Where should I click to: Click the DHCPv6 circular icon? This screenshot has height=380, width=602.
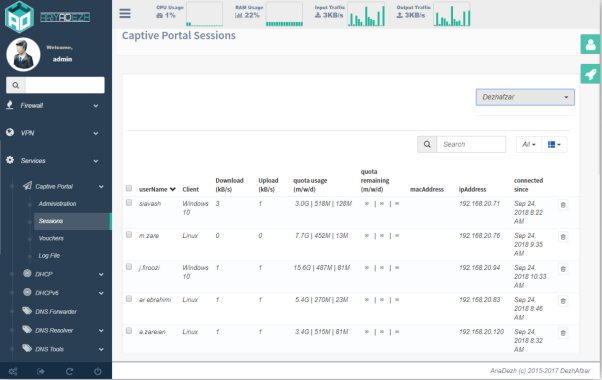[27, 292]
